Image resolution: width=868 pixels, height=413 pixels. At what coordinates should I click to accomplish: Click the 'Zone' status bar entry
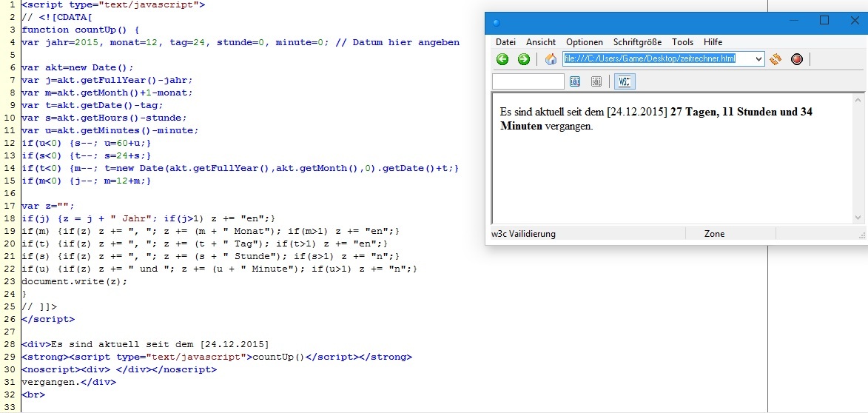714,234
